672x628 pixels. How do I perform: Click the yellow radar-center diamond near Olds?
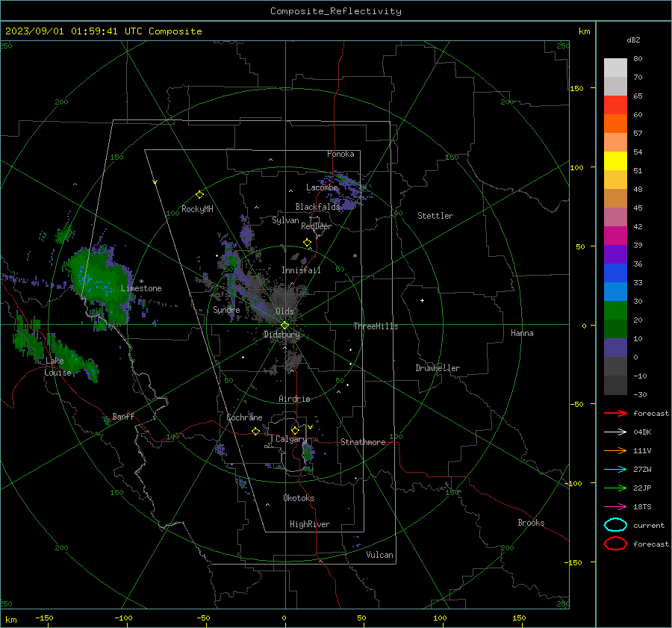tap(284, 326)
